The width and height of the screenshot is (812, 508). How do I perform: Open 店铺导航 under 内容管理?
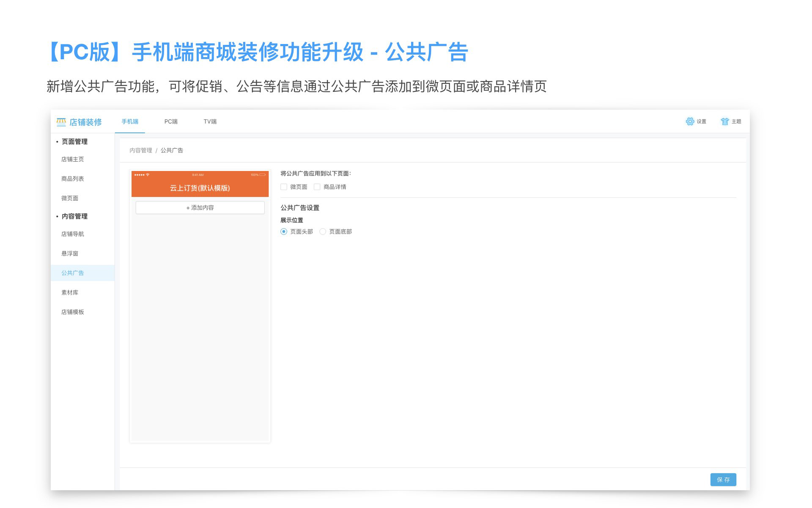point(73,234)
